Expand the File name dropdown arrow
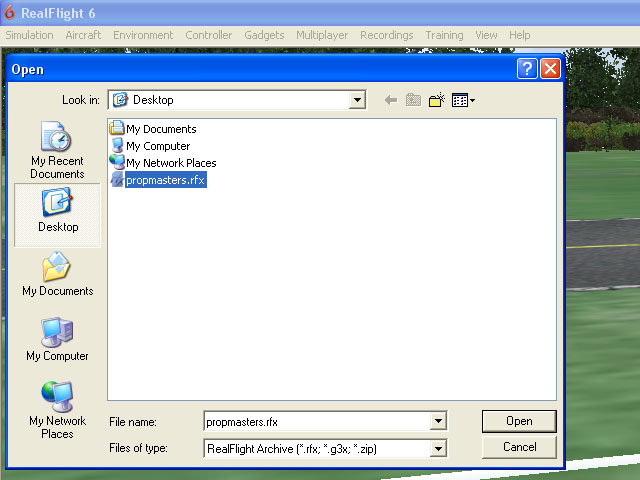This screenshot has height=480, width=640. click(438, 421)
